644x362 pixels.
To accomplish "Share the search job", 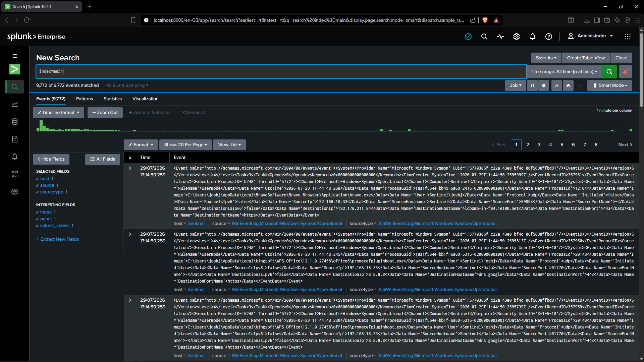I will tap(557, 85).
